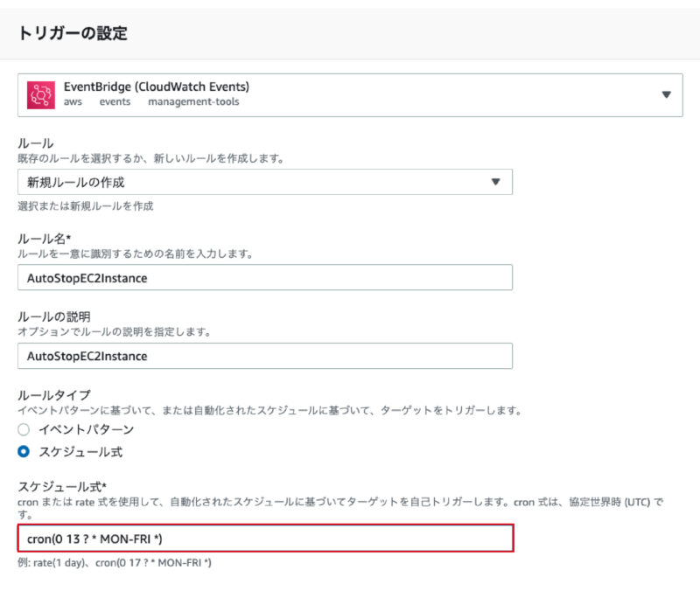Click the スケジュール式 option label text
The height and width of the screenshot is (598, 700).
coord(80,452)
